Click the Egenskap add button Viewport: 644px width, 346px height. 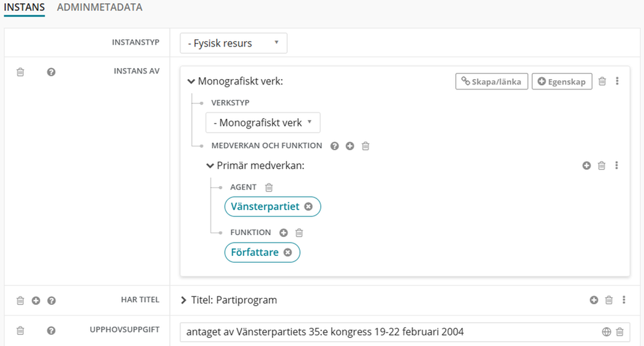point(562,81)
